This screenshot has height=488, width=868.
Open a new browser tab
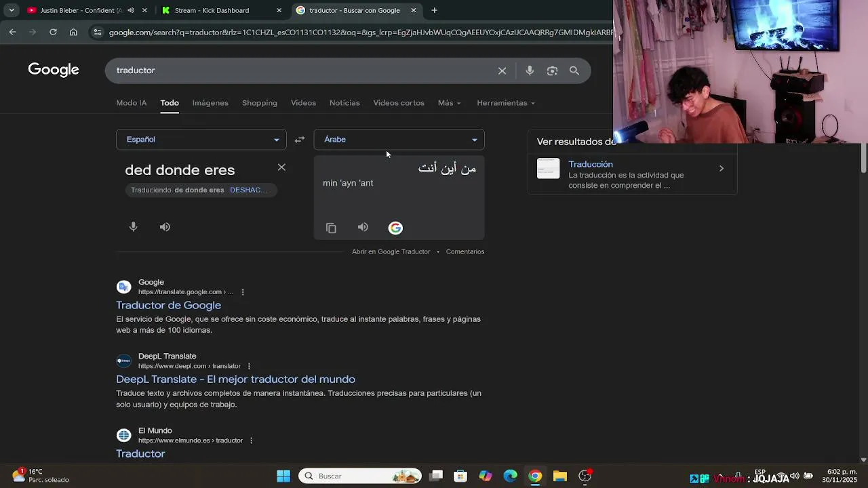click(x=434, y=10)
